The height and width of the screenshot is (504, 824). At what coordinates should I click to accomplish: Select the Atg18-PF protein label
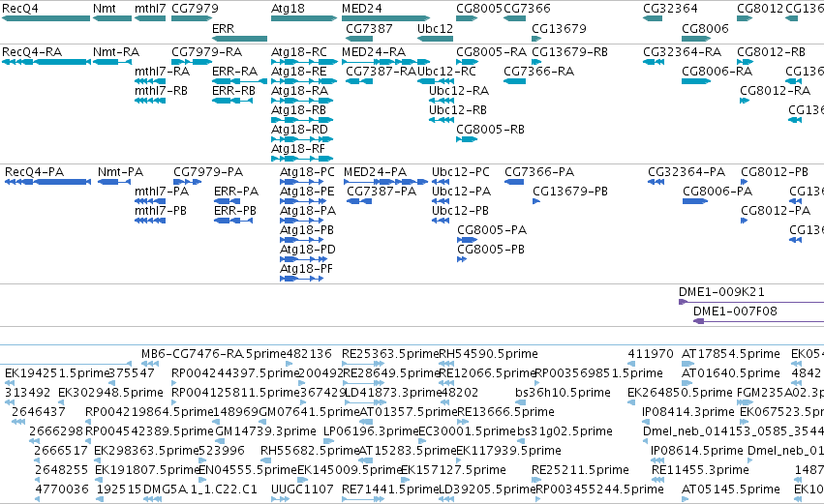pyautogui.click(x=306, y=270)
